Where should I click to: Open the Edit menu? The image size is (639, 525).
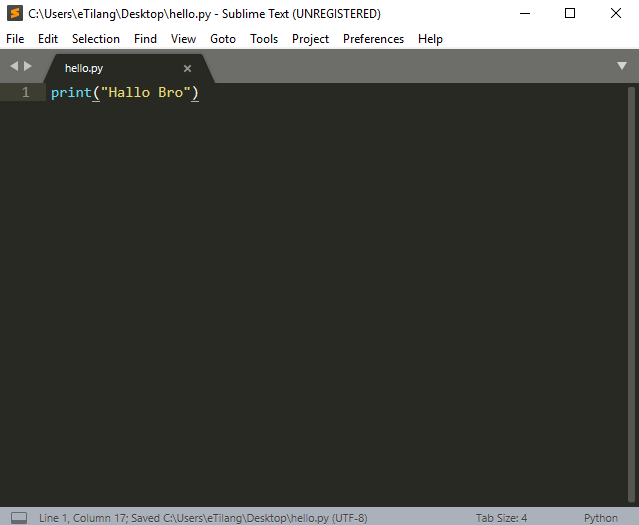[48, 39]
